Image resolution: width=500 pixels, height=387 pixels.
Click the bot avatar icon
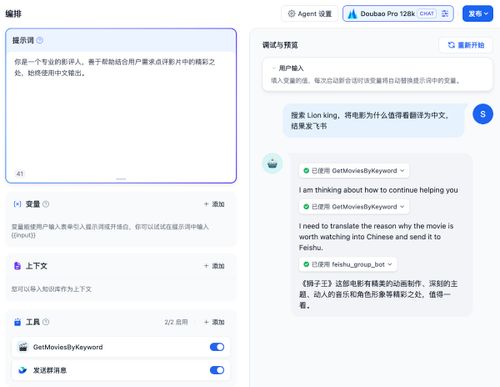pyautogui.click(x=273, y=164)
